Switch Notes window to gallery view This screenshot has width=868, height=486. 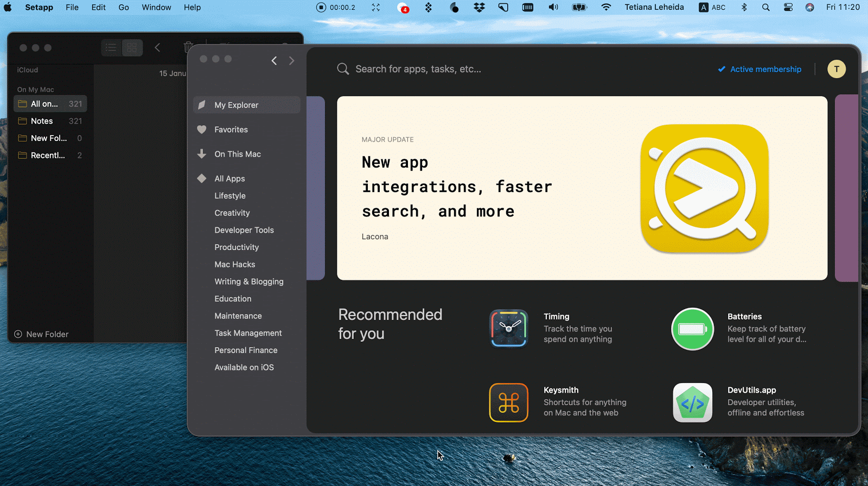(x=132, y=48)
